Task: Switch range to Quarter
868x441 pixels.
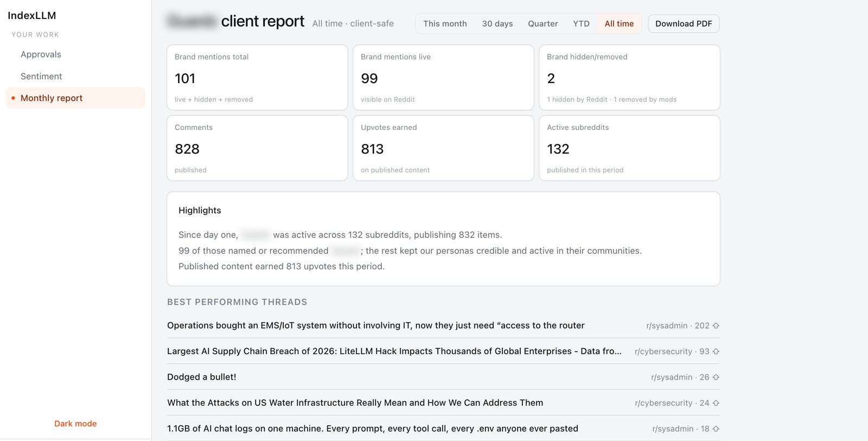Action: pos(543,24)
